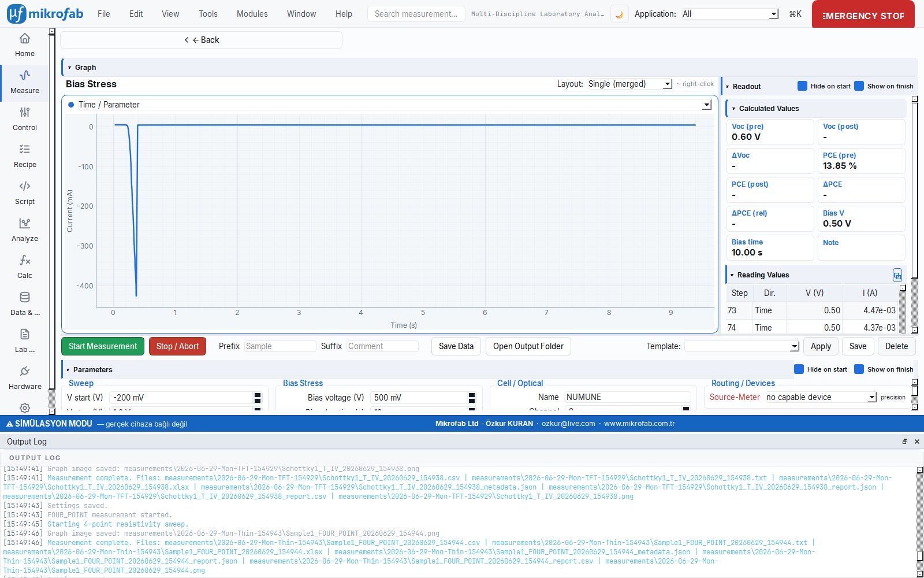Viewport: 924px width, 578px height.
Task: Click the mikrofab logo
Action: (45, 14)
